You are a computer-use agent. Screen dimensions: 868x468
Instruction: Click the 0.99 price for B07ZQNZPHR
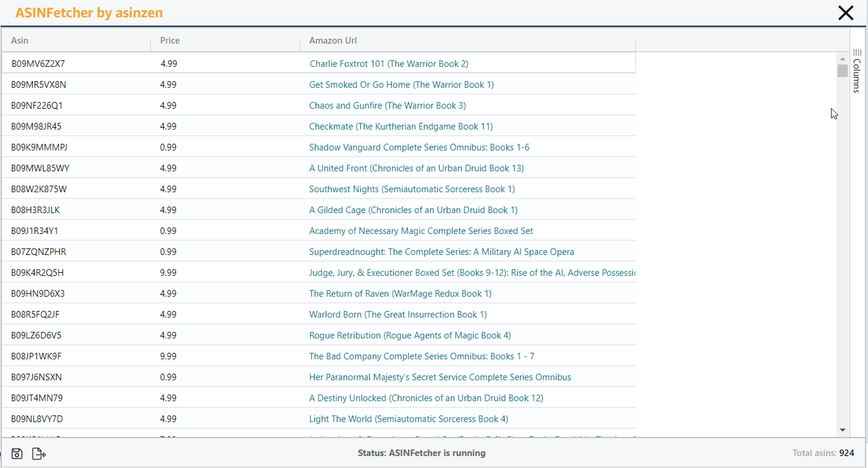pos(168,252)
